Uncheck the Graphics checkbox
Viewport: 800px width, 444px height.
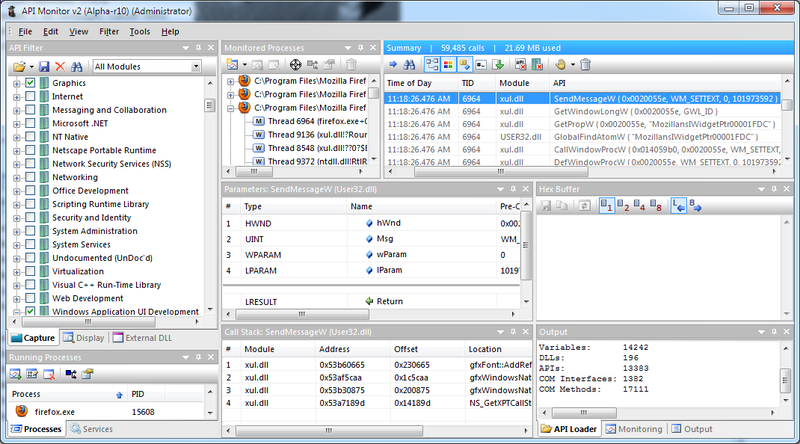click(30, 82)
